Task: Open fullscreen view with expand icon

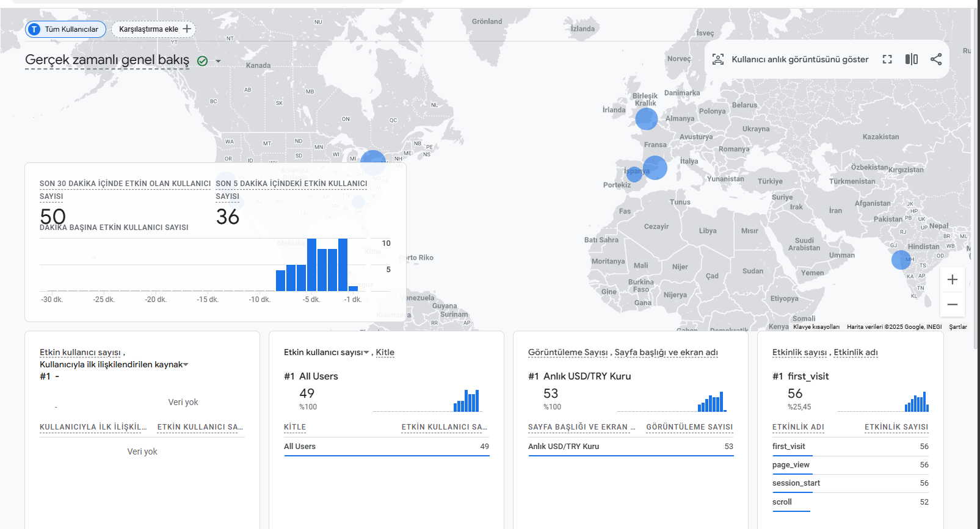Action: point(887,59)
